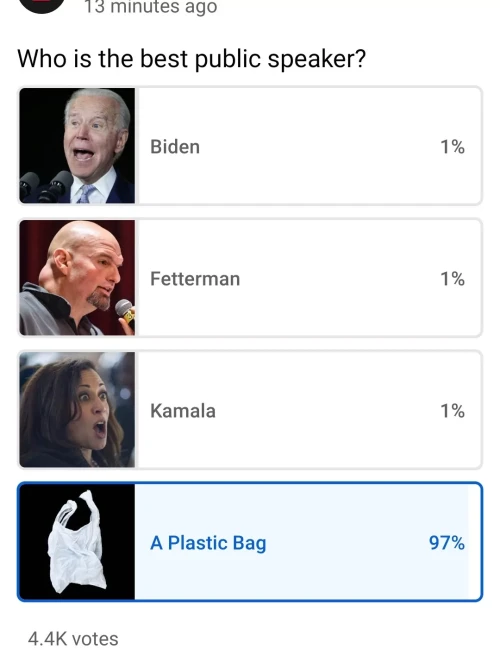The width and height of the screenshot is (500, 650).
Task: Tap the Kamala photo thumbnail
Action: coord(77,410)
